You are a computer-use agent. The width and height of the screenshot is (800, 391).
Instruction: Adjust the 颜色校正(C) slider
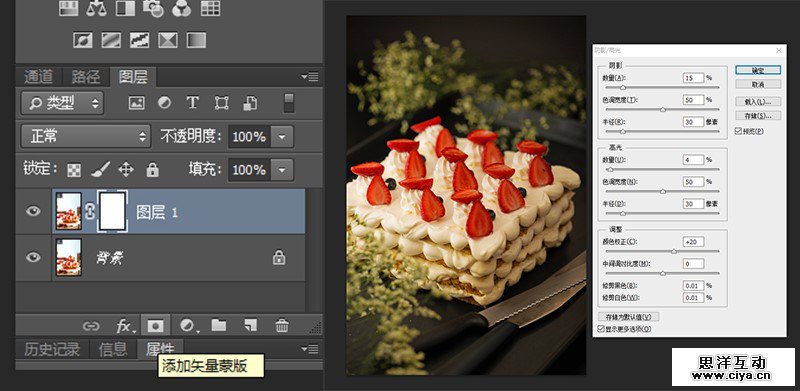[x=673, y=251]
